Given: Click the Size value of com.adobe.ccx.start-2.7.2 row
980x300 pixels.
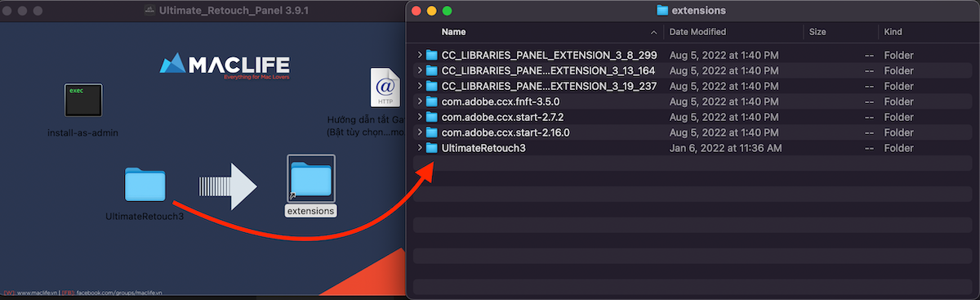Looking at the screenshot, I should point(869,117).
